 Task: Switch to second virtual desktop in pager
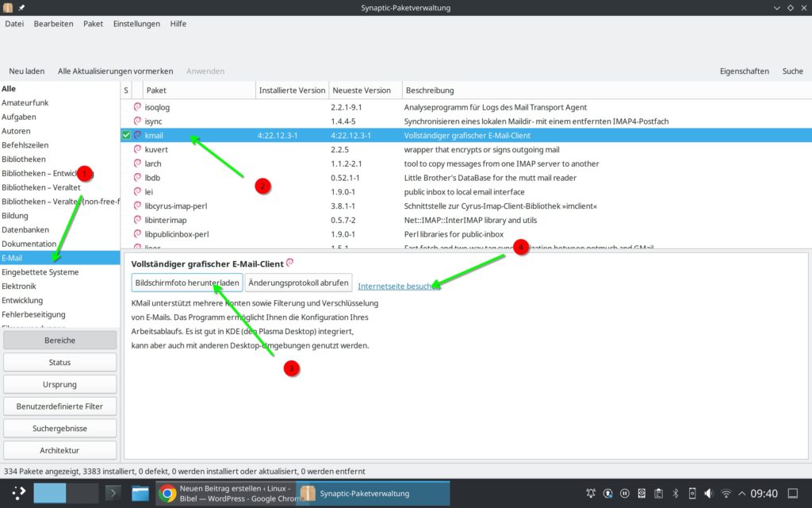click(82, 493)
